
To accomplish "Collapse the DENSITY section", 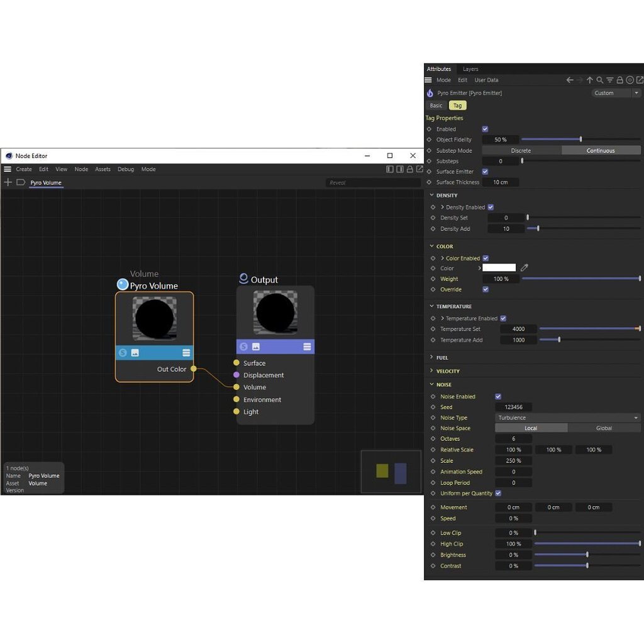I will click(431, 195).
